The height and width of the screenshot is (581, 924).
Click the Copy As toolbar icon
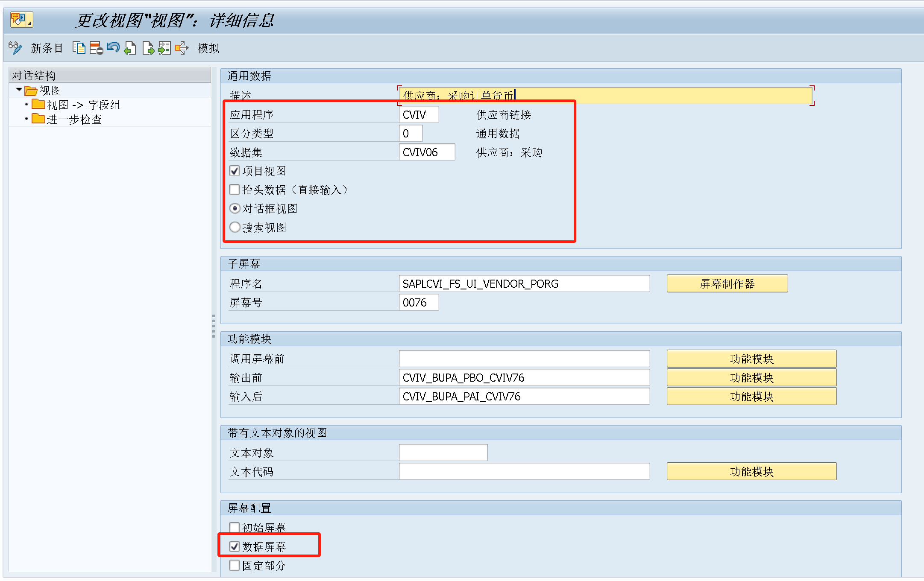pos(79,48)
